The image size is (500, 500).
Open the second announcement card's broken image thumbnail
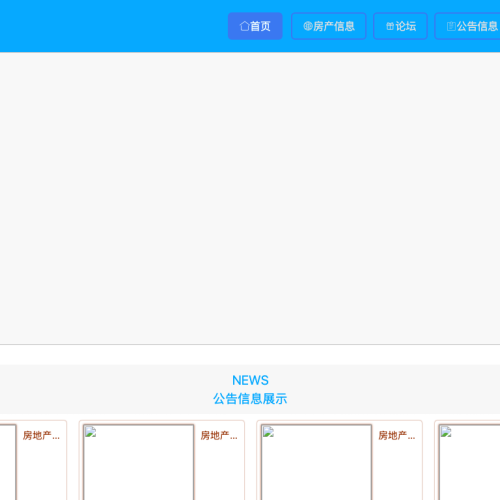tap(138, 462)
